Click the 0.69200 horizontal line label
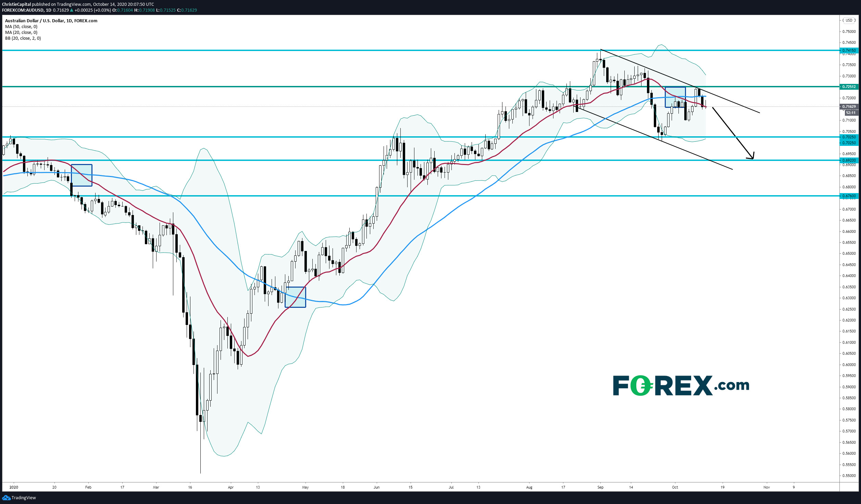This screenshot has width=861, height=504. point(849,160)
